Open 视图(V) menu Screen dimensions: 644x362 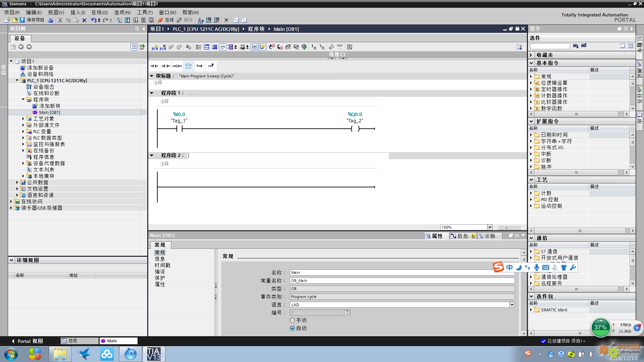56,12
